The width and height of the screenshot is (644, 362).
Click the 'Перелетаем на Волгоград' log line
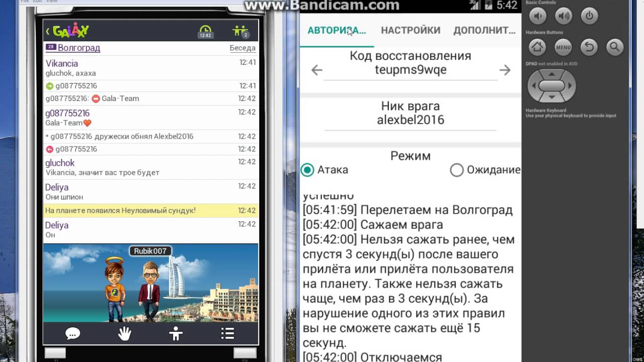[x=408, y=210]
